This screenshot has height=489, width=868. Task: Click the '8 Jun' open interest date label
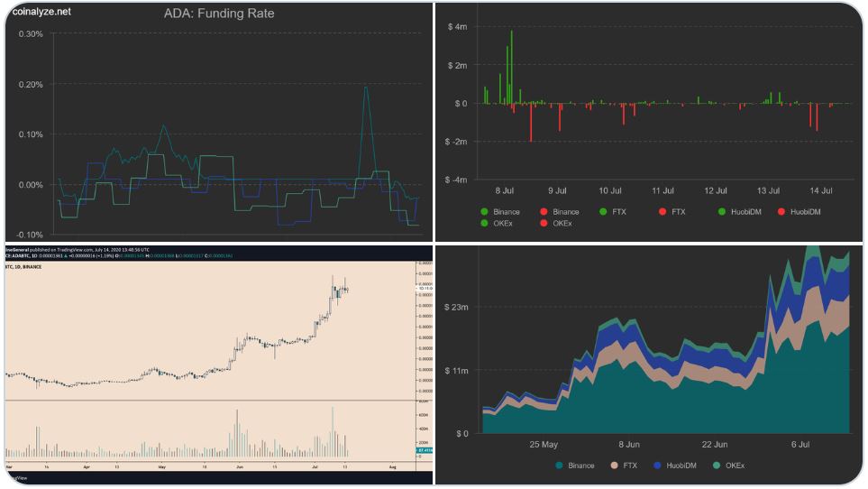pos(629,444)
